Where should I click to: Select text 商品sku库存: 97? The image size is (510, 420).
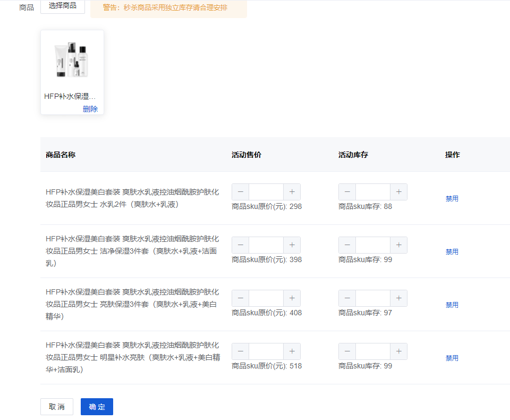[x=365, y=313]
